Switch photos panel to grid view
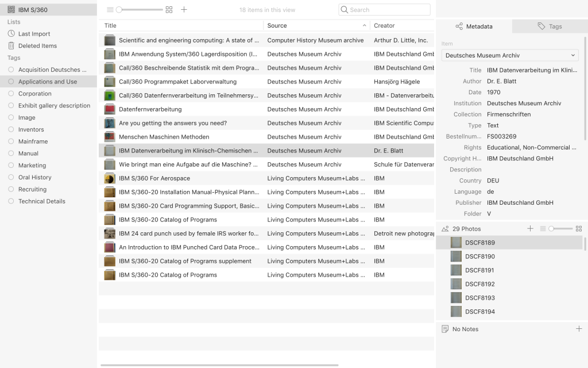 579,229
